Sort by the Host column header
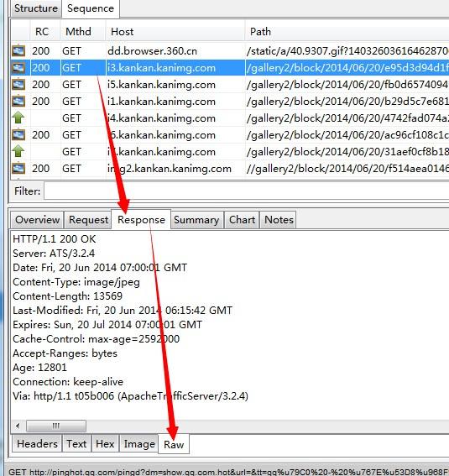This screenshot has height=476, width=449. click(175, 32)
